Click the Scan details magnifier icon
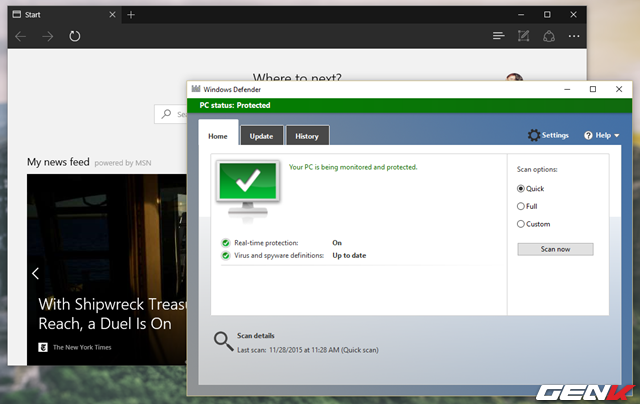The image size is (640, 404). [x=223, y=341]
